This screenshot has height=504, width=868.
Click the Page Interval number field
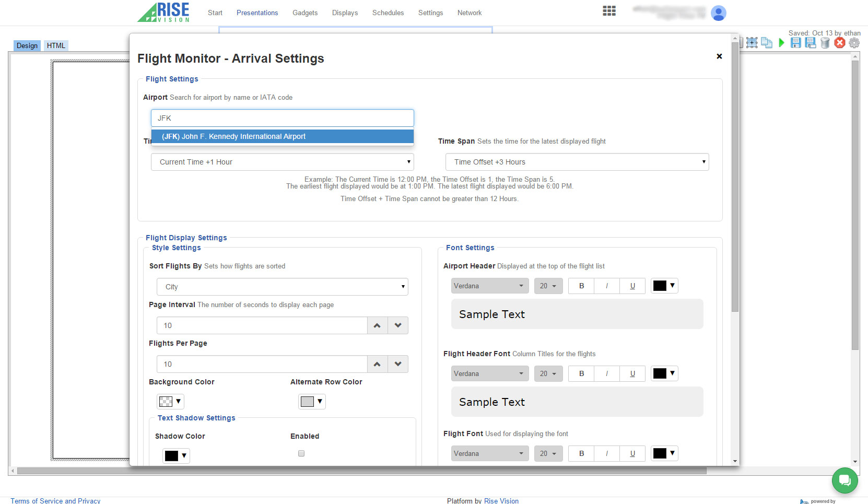(262, 325)
